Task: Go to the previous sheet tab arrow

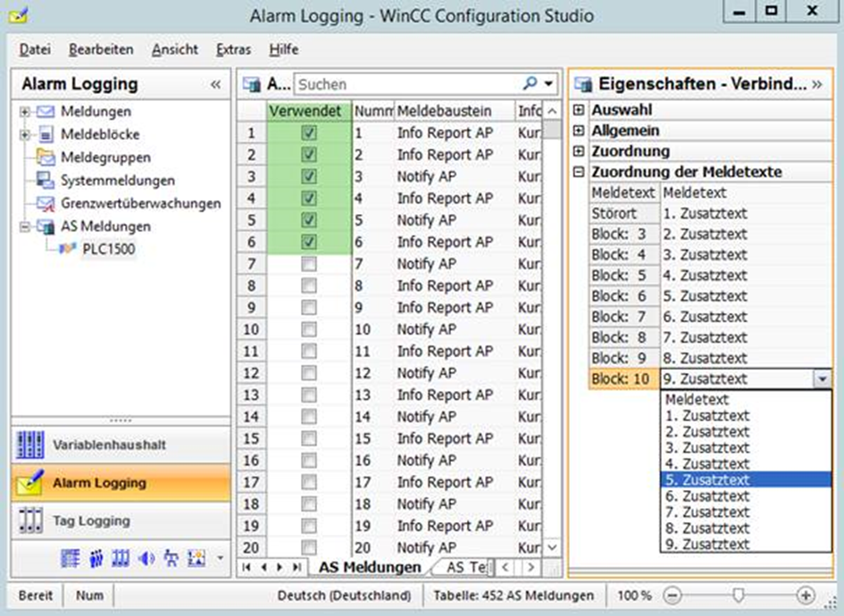Action: point(263,567)
